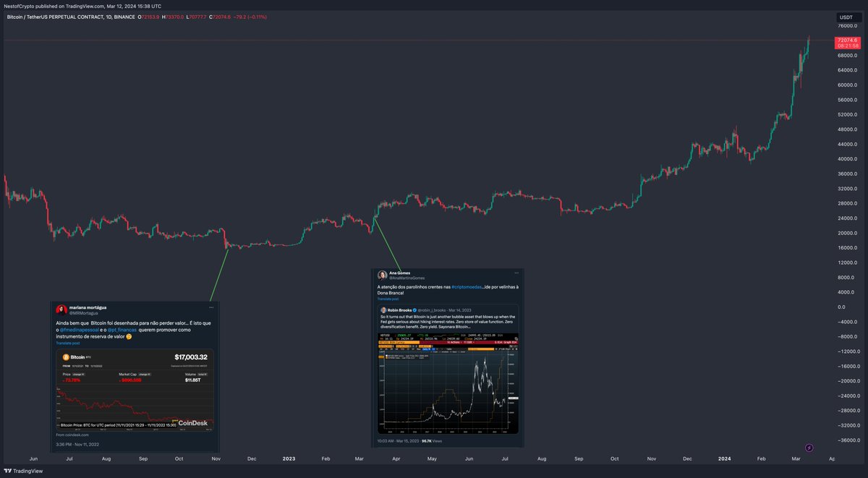868x478 pixels.
Task: Click Translate post under mariana's tweet
Action: click(x=68, y=343)
